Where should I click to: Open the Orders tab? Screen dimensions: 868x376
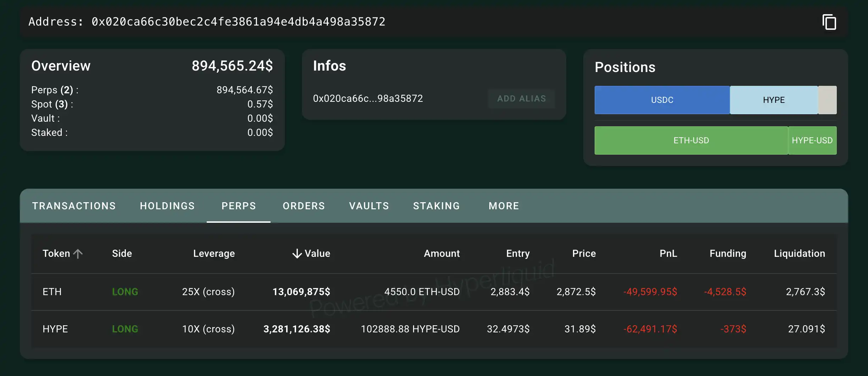click(x=304, y=206)
